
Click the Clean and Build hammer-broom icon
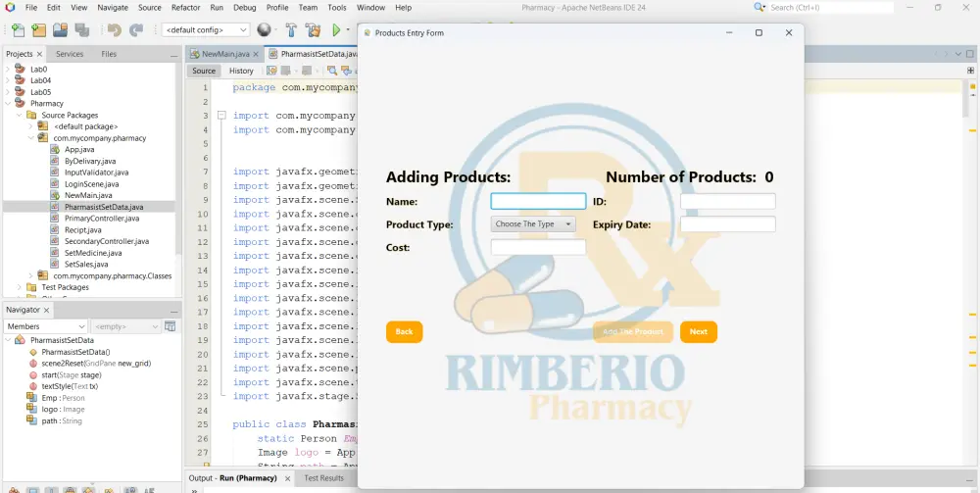pos(313,30)
